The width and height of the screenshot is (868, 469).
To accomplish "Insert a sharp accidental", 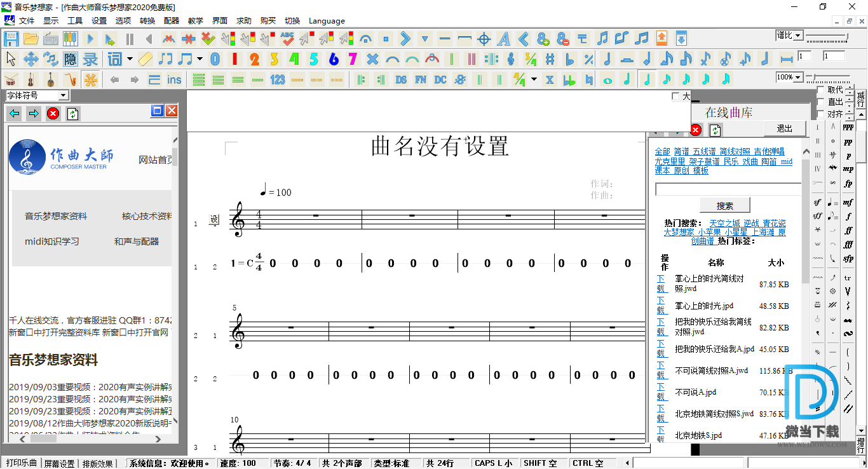I will tap(550, 59).
